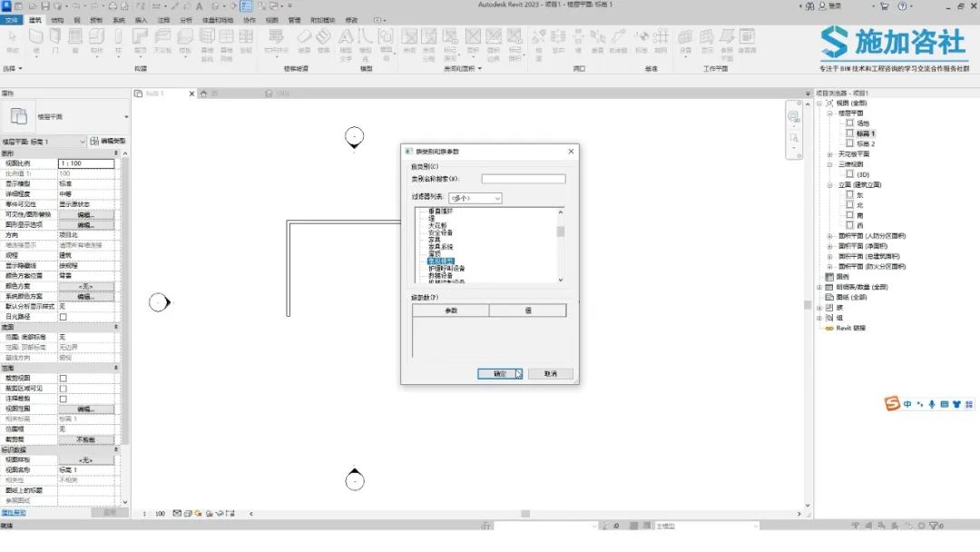The width and height of the screenshot is (980, 552).
Task: Switch to the 结构 ribbon tab
Action: click(57, 20)
